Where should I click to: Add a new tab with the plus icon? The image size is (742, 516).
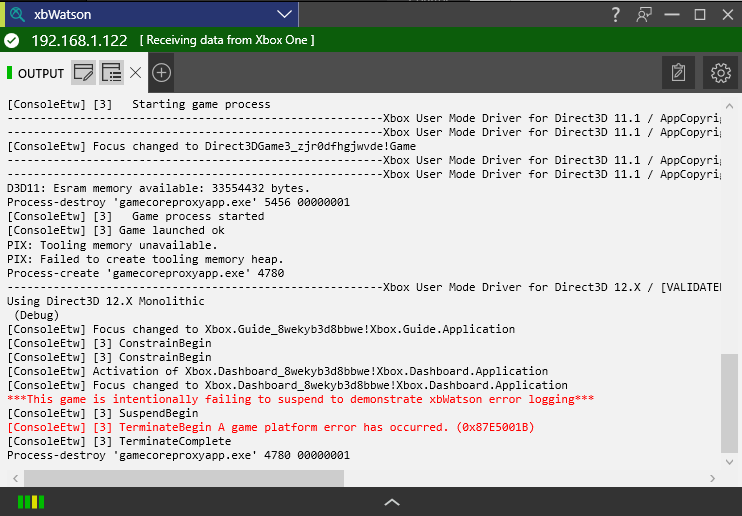162,73
